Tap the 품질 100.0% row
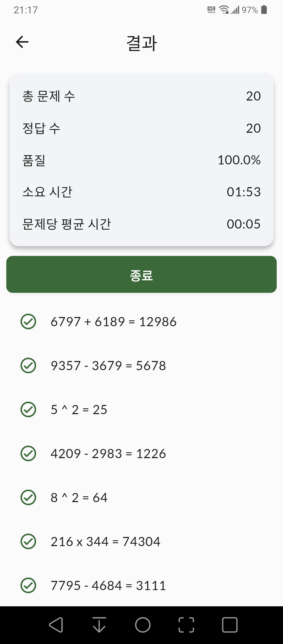Screen dimensions: 283x644 pyautogui.click(x=141, y=160)
